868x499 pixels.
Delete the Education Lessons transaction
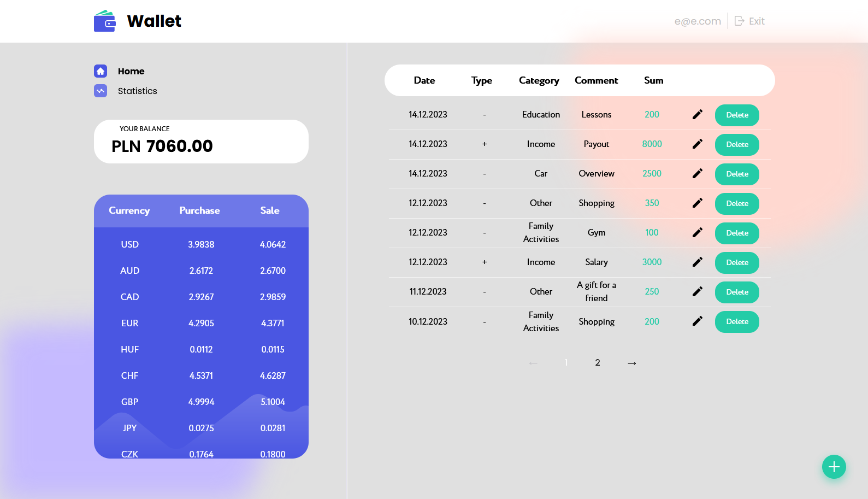(x=737, y=115)
